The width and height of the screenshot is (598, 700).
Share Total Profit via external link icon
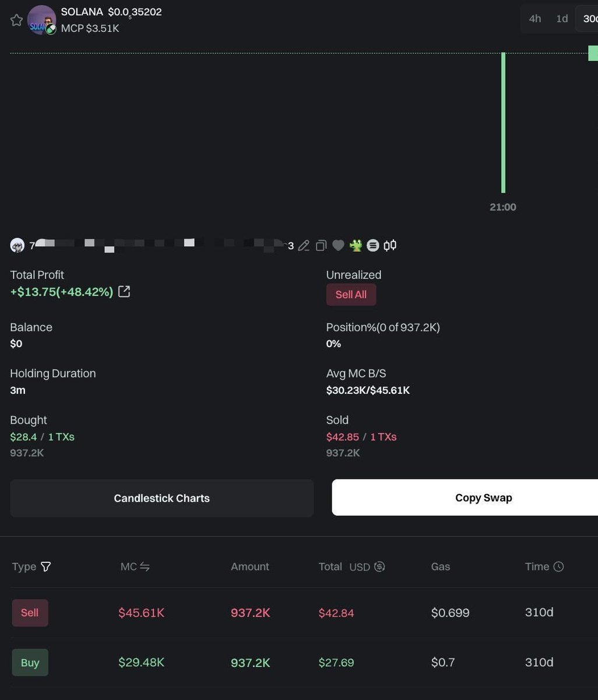124,292
